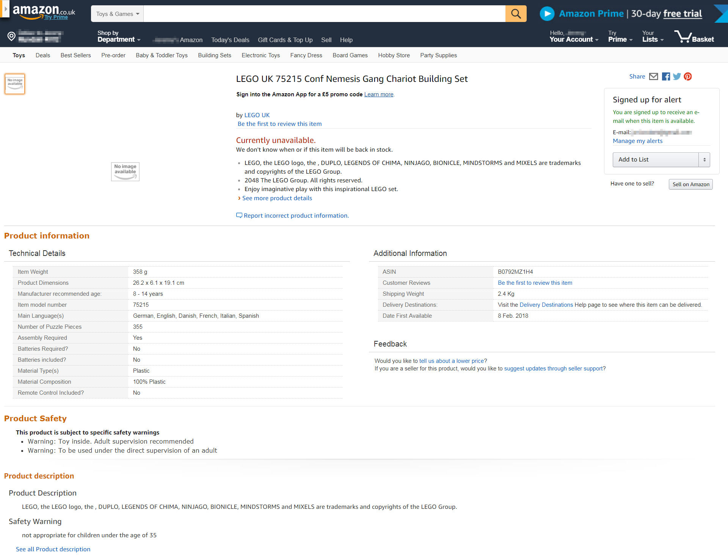Click the Sell on Amazon button

pos(691,184)
